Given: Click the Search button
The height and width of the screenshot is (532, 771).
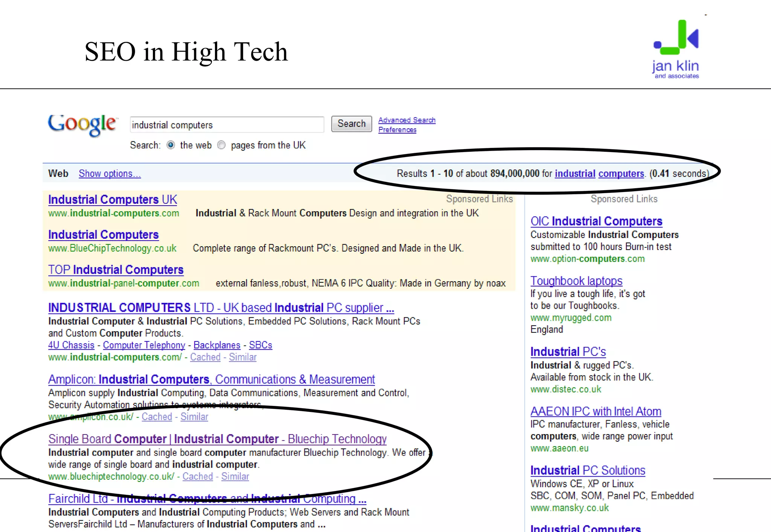Looking at the screenshot, I should pyautogui.click(x=351, y=124).
